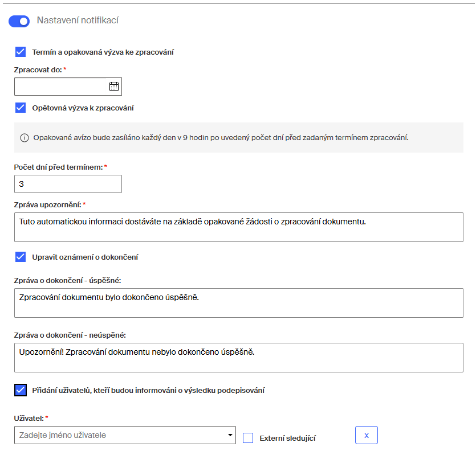Click the blue x button to remove watcher

point(366,435)
